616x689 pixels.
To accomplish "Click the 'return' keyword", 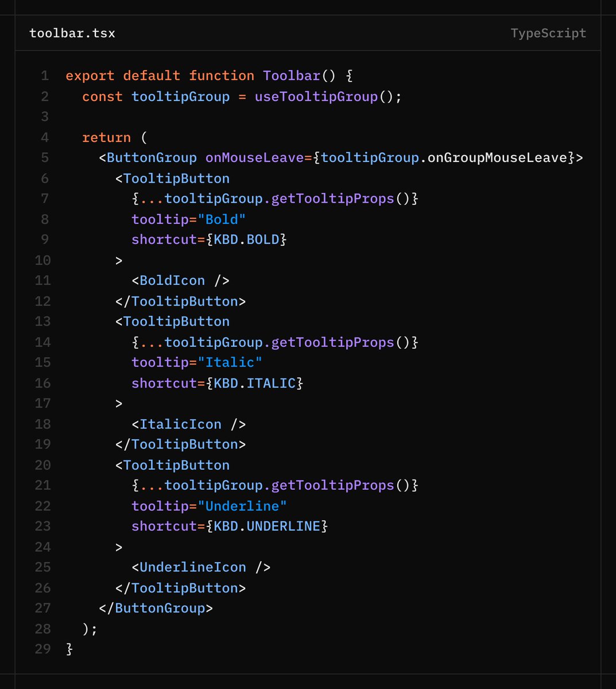I will [x=106, y=138].
